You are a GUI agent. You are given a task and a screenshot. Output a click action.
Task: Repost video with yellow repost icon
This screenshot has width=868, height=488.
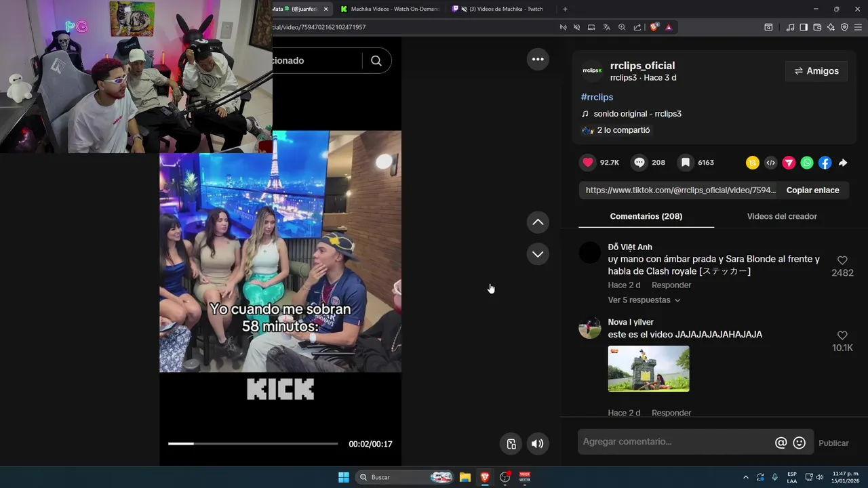[753, 163]
